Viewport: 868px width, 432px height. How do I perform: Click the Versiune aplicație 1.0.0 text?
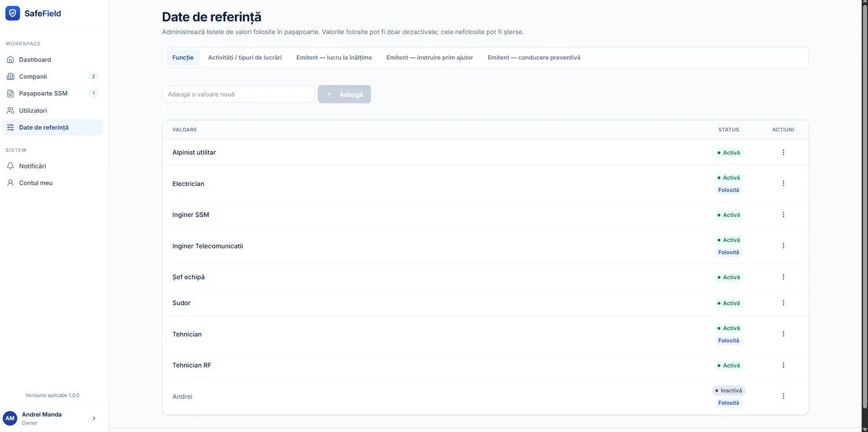point(52,396)
